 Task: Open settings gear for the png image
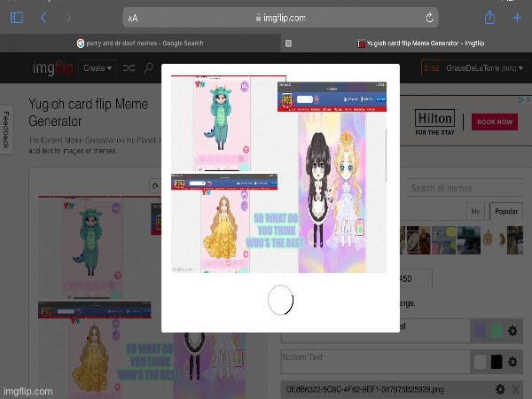(500, 389)
